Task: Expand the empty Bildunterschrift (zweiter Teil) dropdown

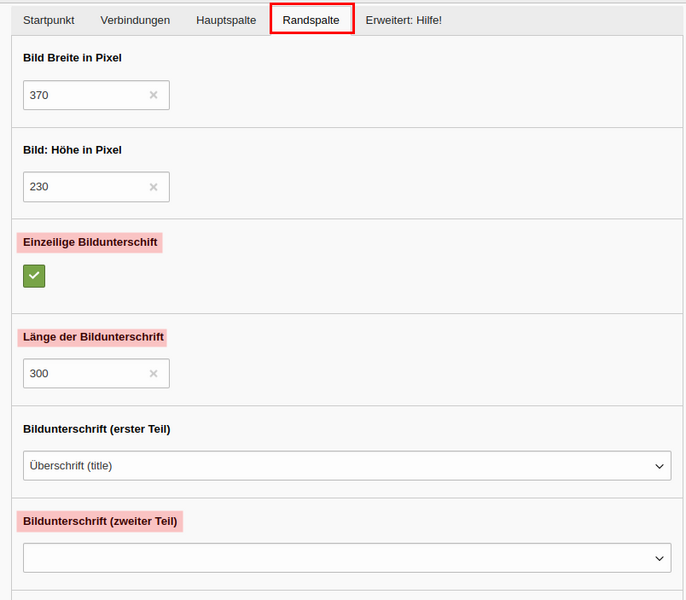Action: coord(347,558)
